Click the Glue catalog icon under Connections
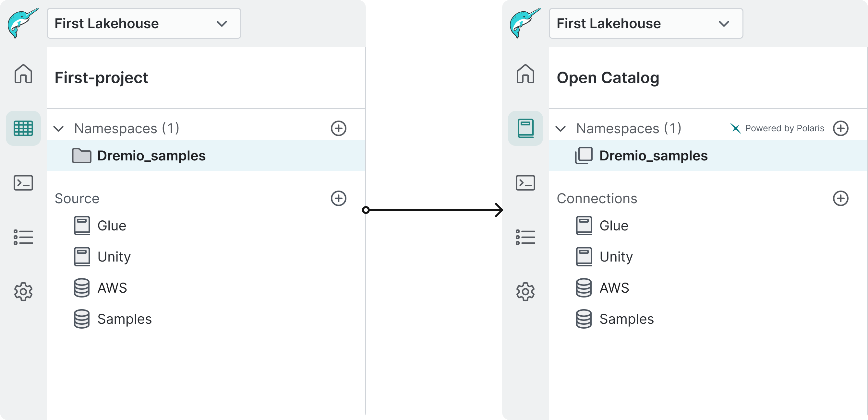 coord(584,226)
